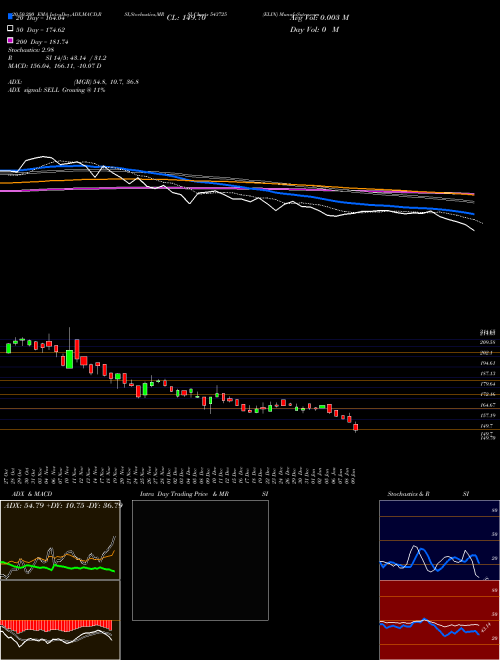The width and height of the screenshot is (500, 660).
Task: Open the MACD histogram chart panel
Action: [60, 620]
